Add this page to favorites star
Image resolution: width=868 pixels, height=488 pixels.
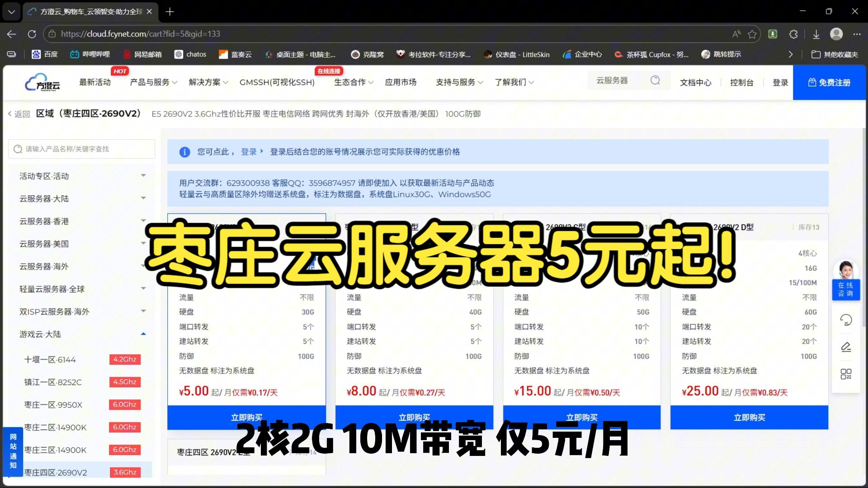752,34
